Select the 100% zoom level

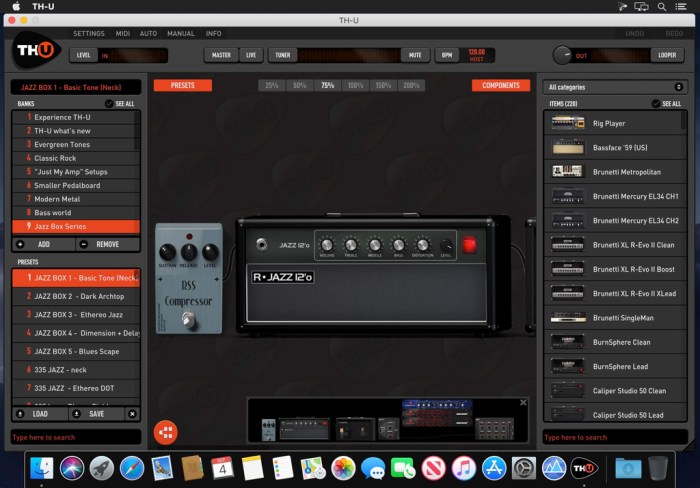coord(354,86)
